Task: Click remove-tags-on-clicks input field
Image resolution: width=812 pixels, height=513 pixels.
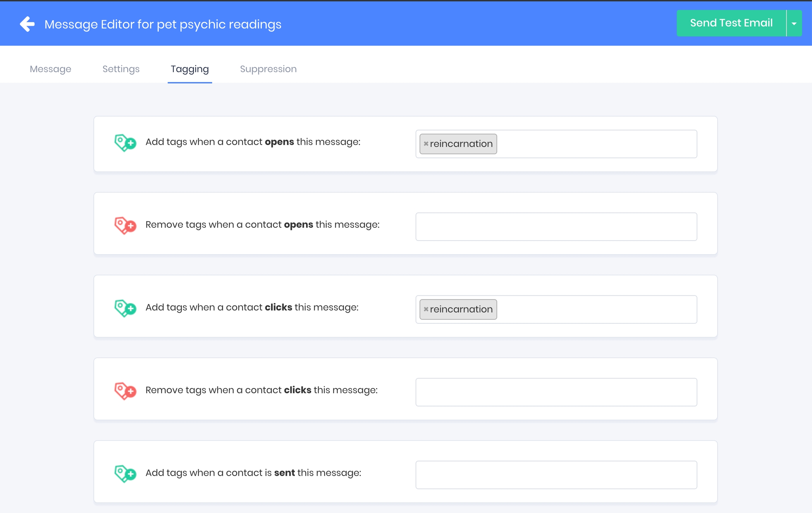Action: click(x=556, y=392)
